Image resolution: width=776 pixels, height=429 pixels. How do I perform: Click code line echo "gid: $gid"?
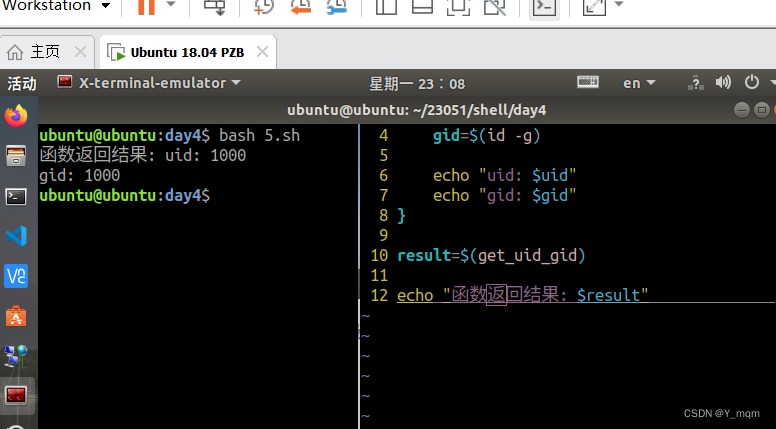point(504,195)
